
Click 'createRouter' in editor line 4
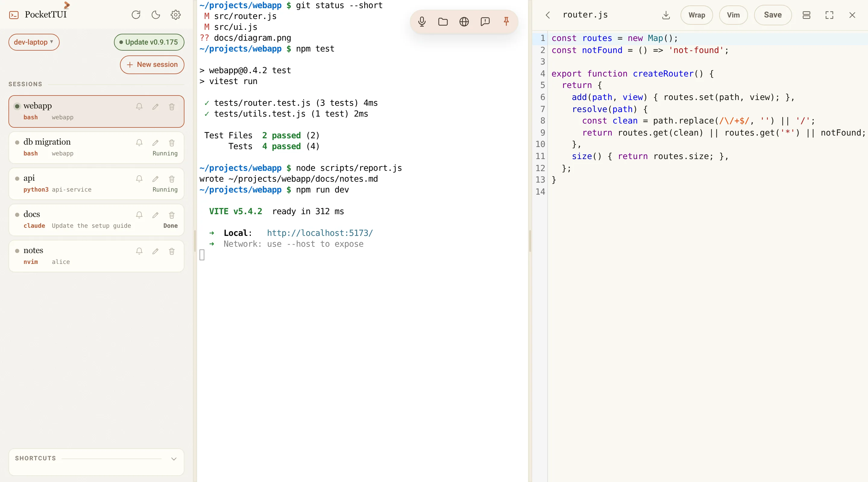[663, 74]
